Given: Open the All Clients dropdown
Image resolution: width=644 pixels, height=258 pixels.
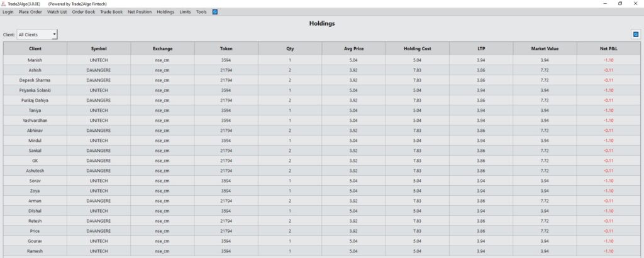Looking at the screenshot, I should [x=37, y=35].
